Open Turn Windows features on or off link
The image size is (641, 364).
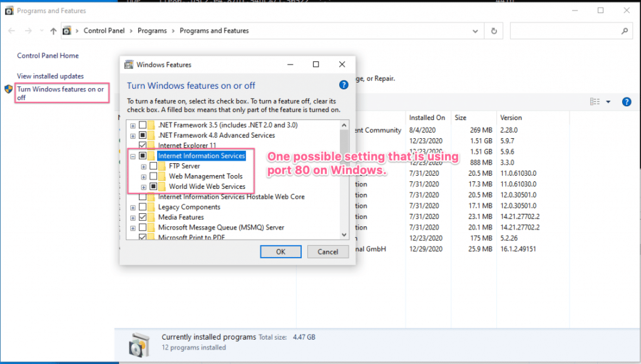tap(61, 93)
